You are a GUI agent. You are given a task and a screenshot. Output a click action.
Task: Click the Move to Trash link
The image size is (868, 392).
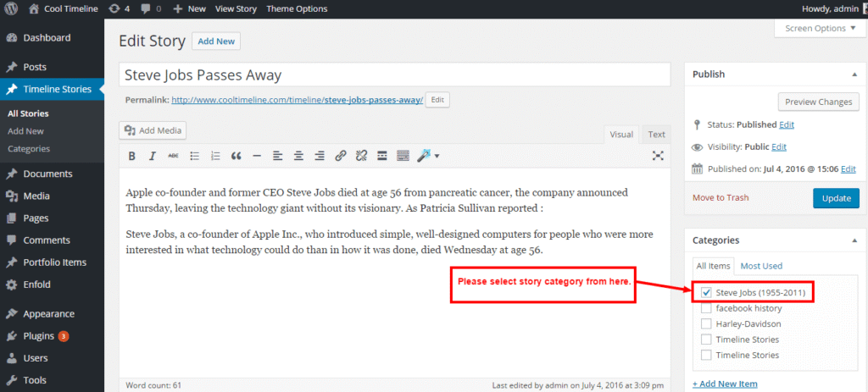pos(721,198)
